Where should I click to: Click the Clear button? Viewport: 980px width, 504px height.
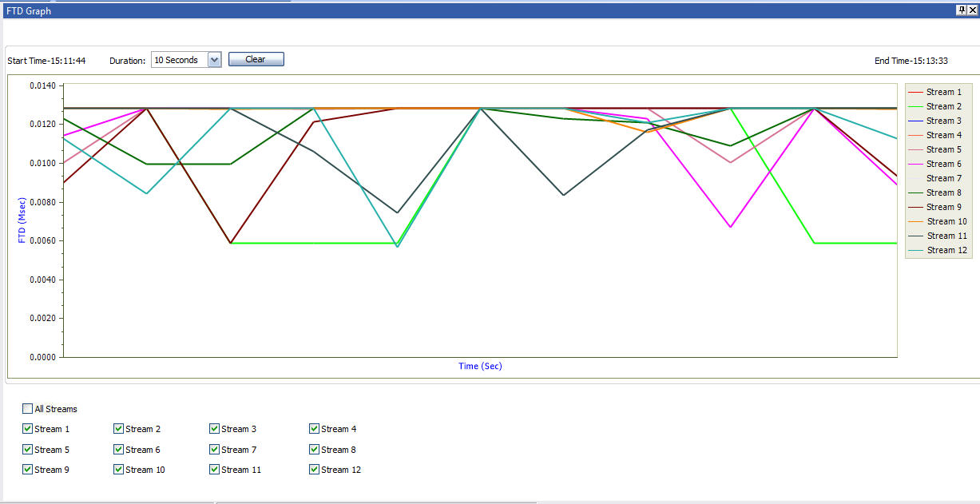click(x=256, y=59)
